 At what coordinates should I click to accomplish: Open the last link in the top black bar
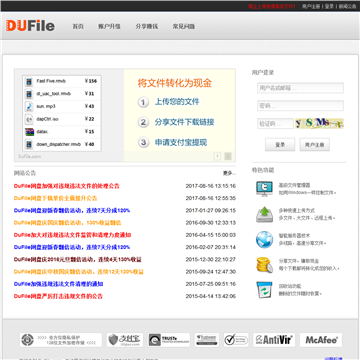point(347,6)
